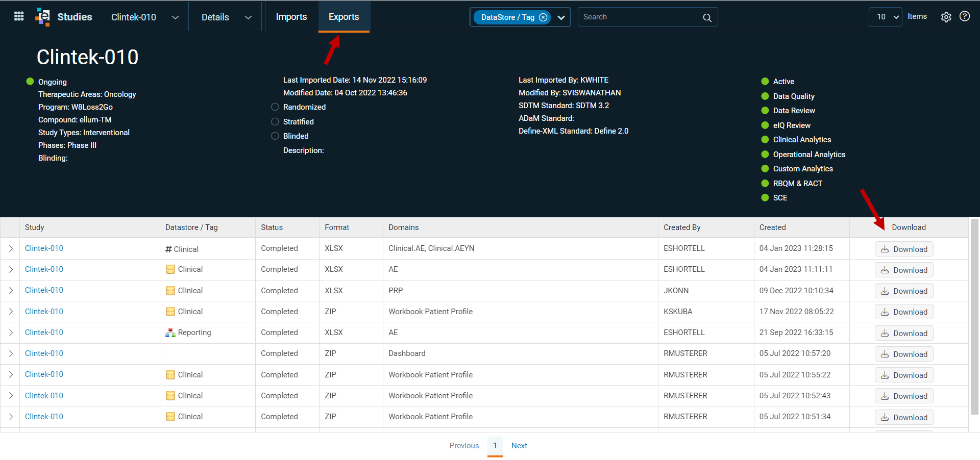Click the Ongoing status indicator dot
The image size is (980, 460).
pyautogui.click(x=30, y=82)
